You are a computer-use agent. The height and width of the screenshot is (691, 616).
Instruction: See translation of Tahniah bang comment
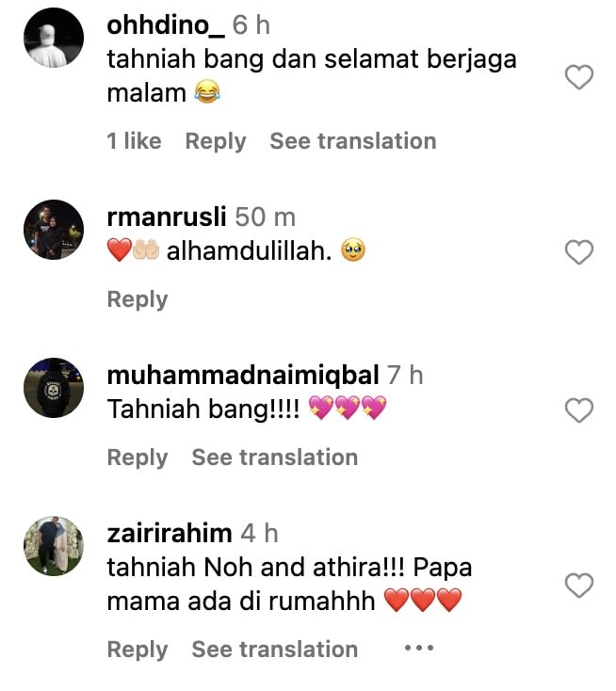click(275, 457)
